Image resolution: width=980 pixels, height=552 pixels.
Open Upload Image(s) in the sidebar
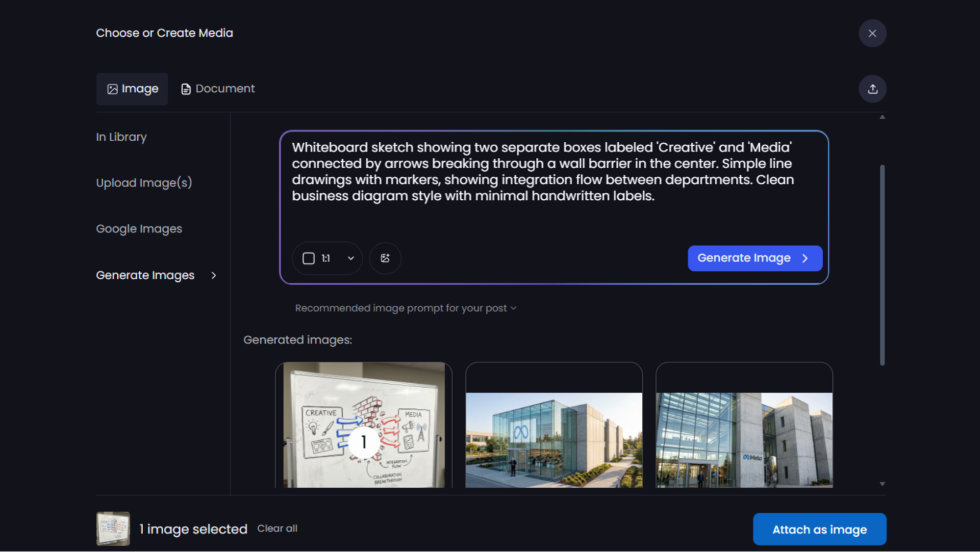[144, 183]
